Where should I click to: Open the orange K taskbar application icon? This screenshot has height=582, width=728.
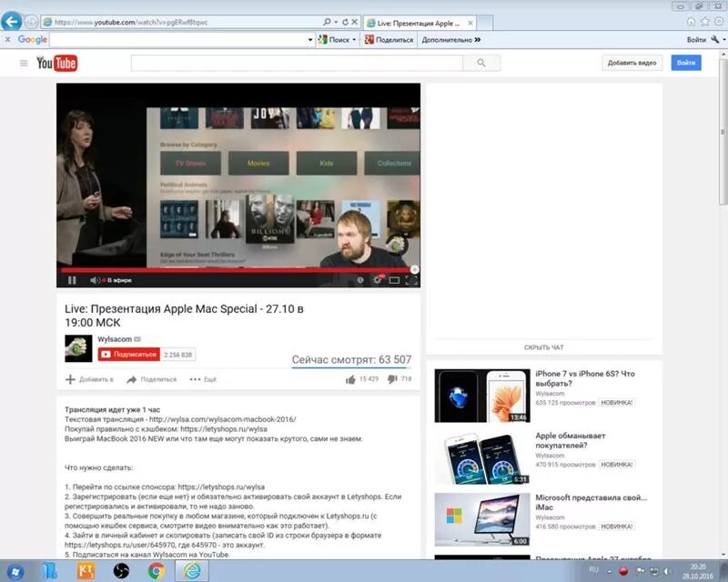coord(86,571)
